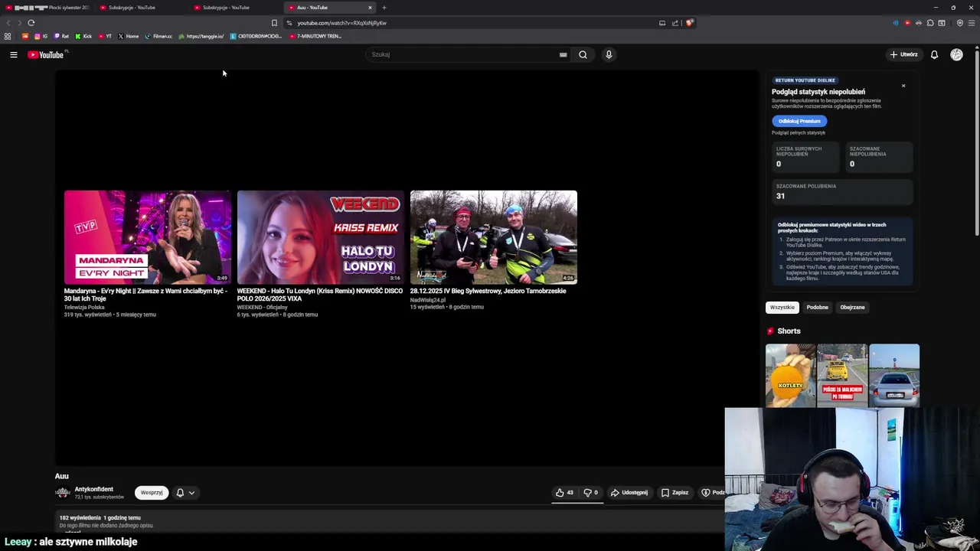Click the Antykonfident channel avatar

63,493
